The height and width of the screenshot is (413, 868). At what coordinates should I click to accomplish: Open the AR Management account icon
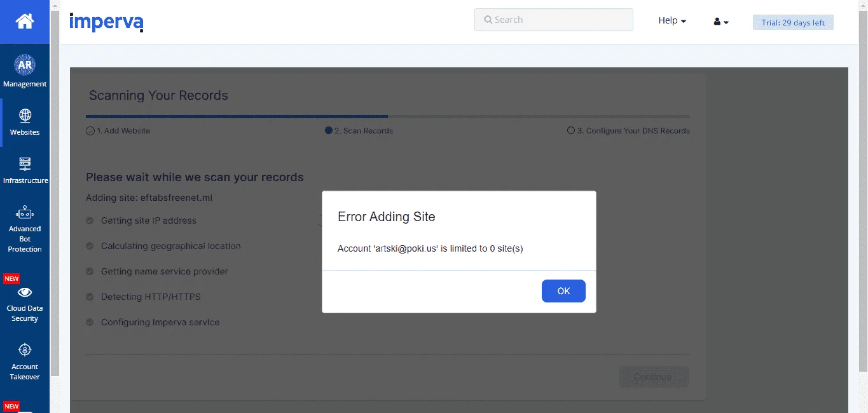pos(25,65)
